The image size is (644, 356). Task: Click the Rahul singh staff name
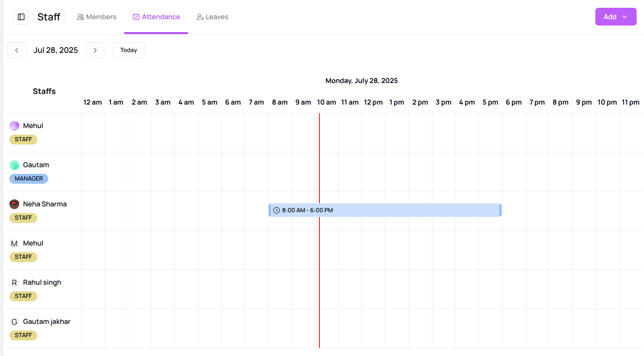(x=42, y=282)
